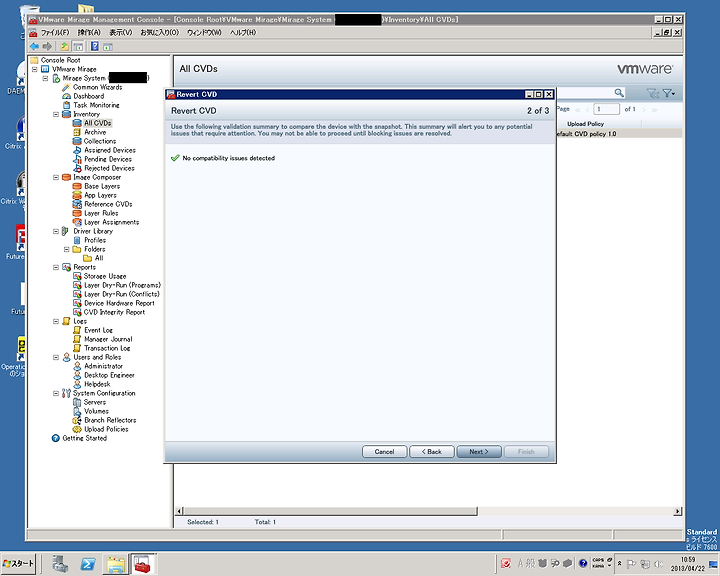Click the Forward arrow toolbar icon
Image resolution: width=720 pixels, height=576 pixels.
pyautogui.click(x=47, y=46)
